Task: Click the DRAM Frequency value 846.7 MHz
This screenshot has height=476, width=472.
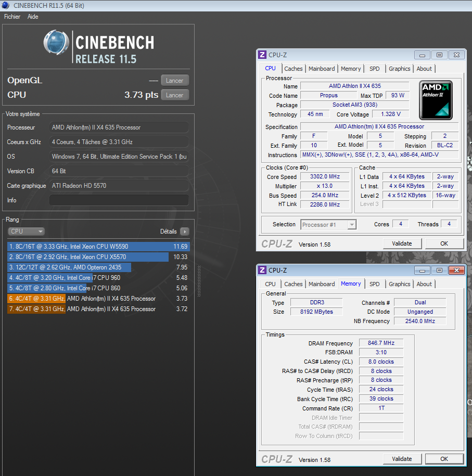Action: click(381, 343)
